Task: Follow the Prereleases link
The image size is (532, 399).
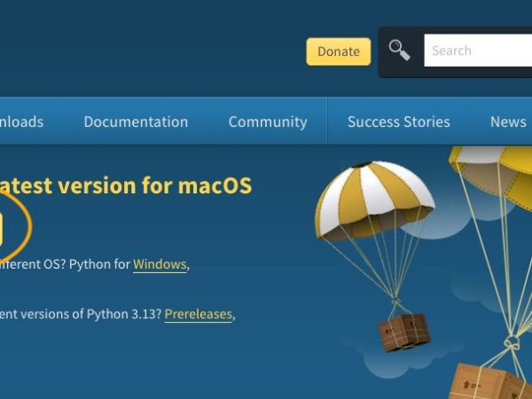Action: (x=198, y=314)
